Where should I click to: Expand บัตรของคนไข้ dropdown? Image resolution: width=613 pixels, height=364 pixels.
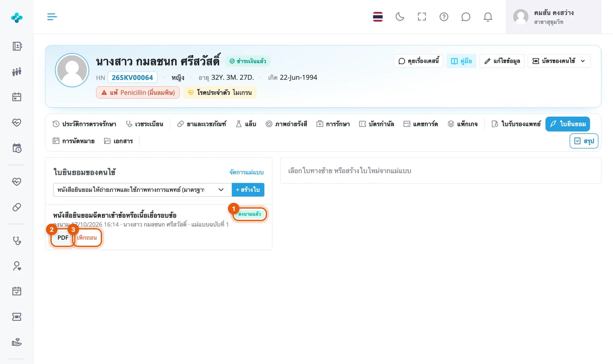point(559,61)
